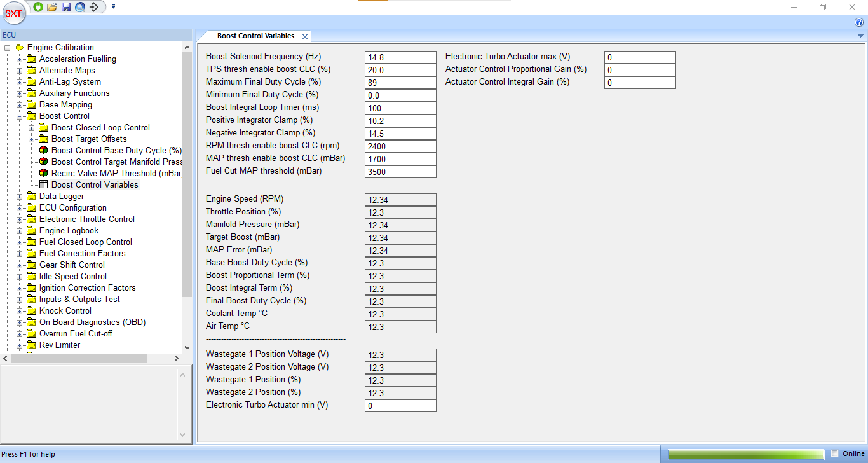
Task: Collapse the Boost Control folder
Action: click(20, 116)
